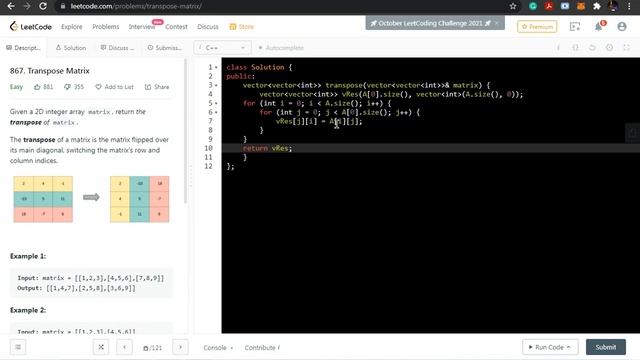The image size is (640, 360).
Task: Open the Adobe Acrobat extension icon
Action: point(549,6)
